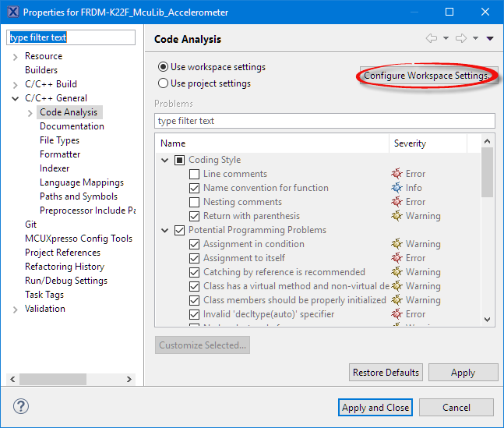Open the Indexer preferences page
Viewport: 504px width, 428px height.
pyautogui.click(x=55, y=168)
